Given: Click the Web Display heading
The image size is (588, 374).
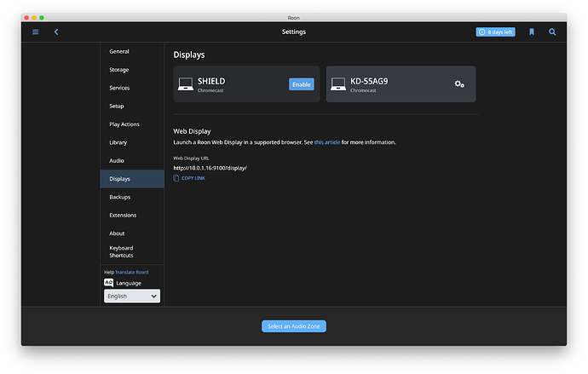Looking at the screenshot, I should click(192, 131).
